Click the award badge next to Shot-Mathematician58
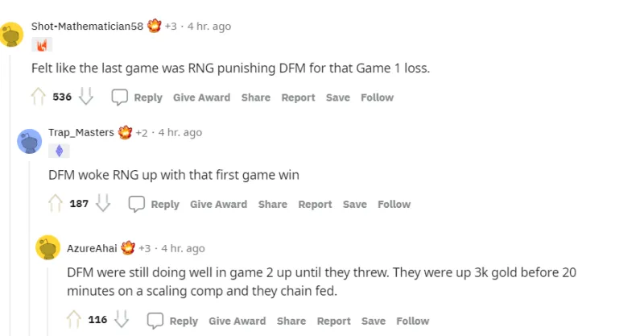This screenshot has height=336, width=644. 155,27
